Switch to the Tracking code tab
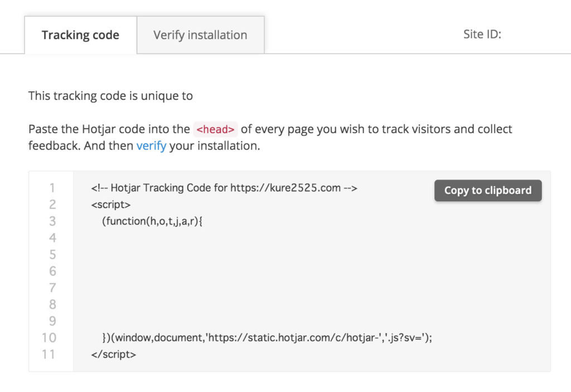Image resolution: width=571 pixels, height=392 pixels. 80,35
